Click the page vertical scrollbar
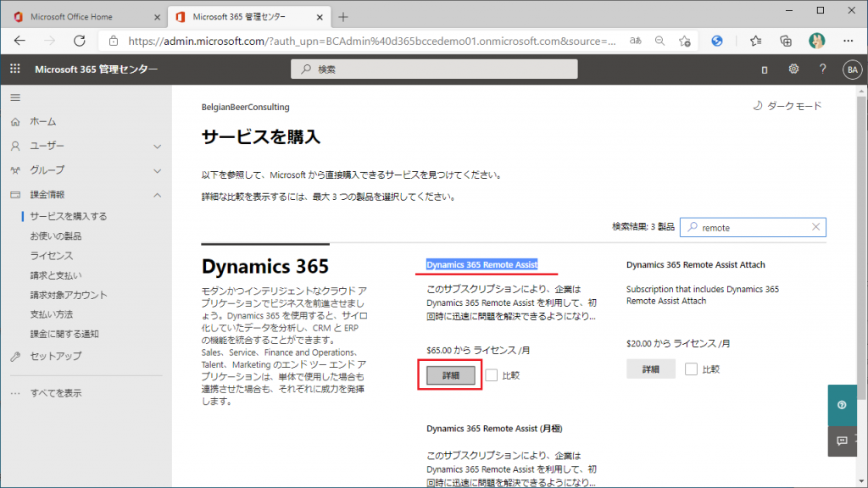 (861, 247)
